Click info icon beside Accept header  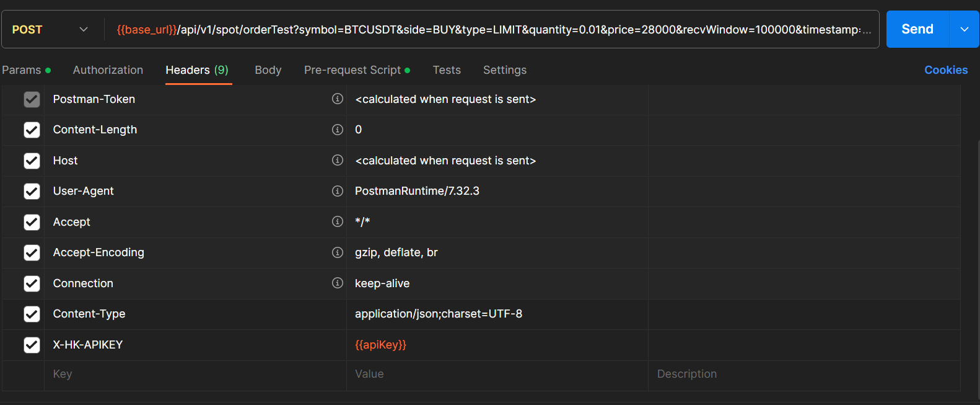pyautogui.click(x=338, y=221)
